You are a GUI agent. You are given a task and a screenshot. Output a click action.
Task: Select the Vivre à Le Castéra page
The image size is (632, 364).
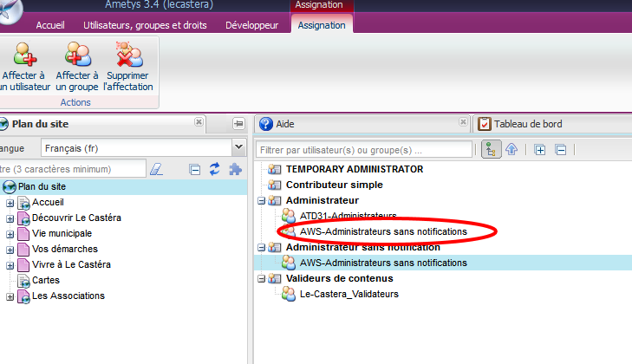tap(71, 264)
